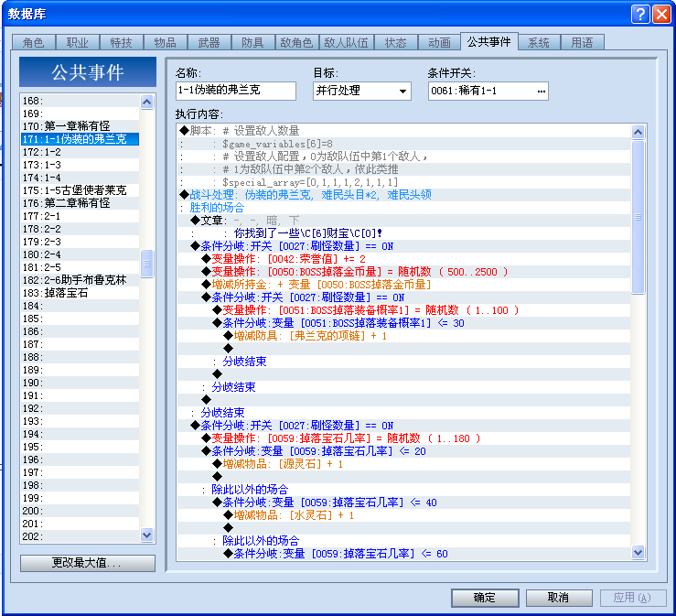Select empty event slot 168

(x=80, y=101)
